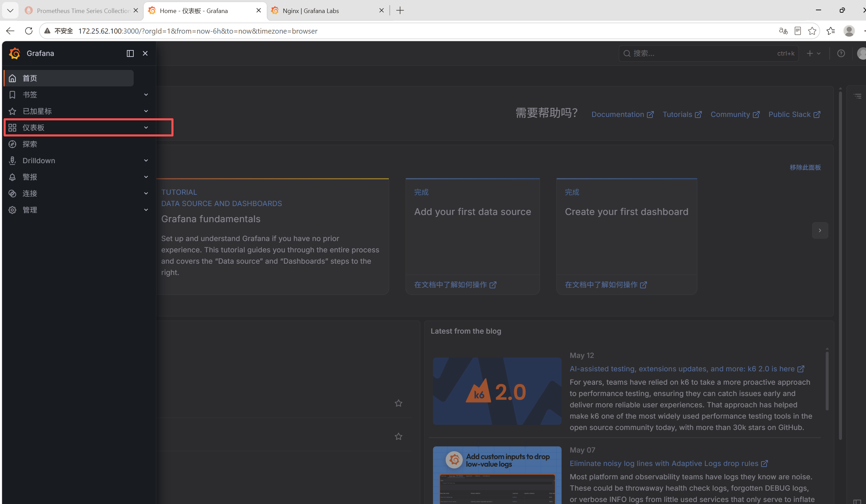The image size is (866, 504).
Task: Switch to the Prometheus Time Series tab
Action: tap(82, 11)
